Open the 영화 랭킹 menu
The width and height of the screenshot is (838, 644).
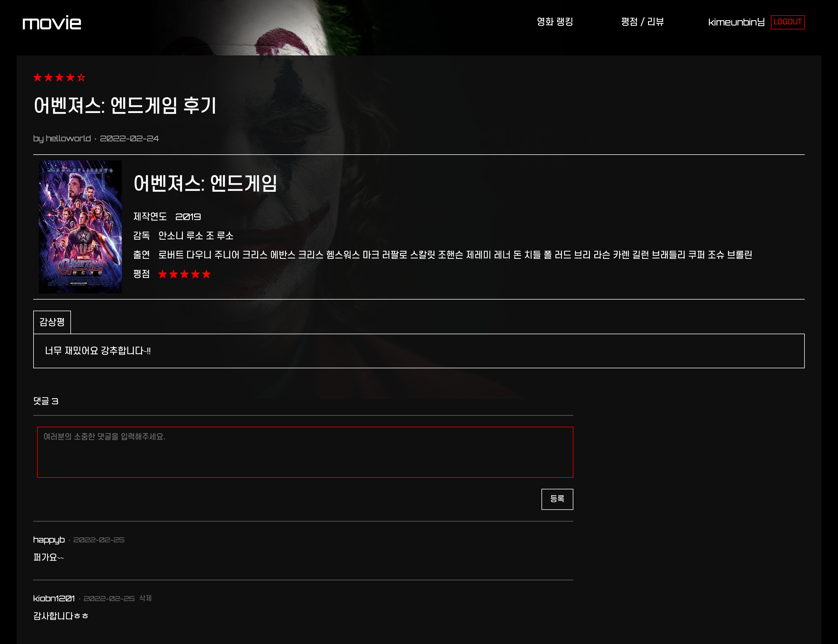pyautogui.click(x=555, y=22)
